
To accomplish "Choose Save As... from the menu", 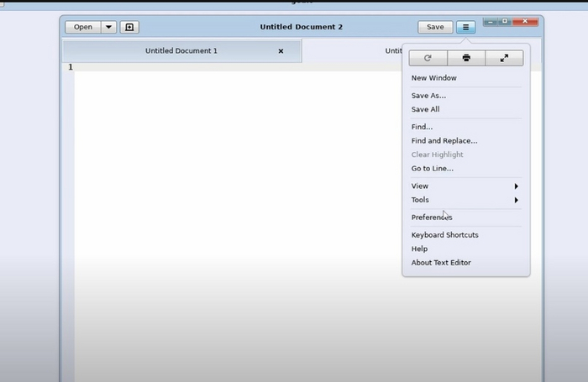I will [x=465, y=96].
